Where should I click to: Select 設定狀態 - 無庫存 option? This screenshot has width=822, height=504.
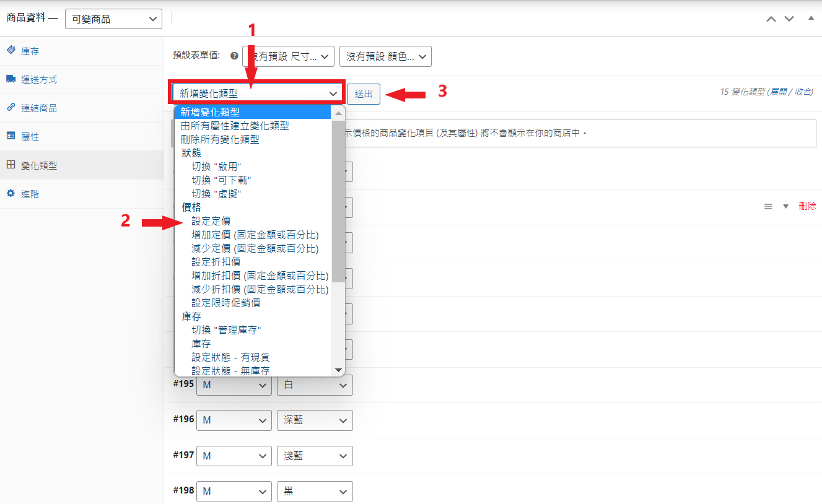tap(253, 371)
